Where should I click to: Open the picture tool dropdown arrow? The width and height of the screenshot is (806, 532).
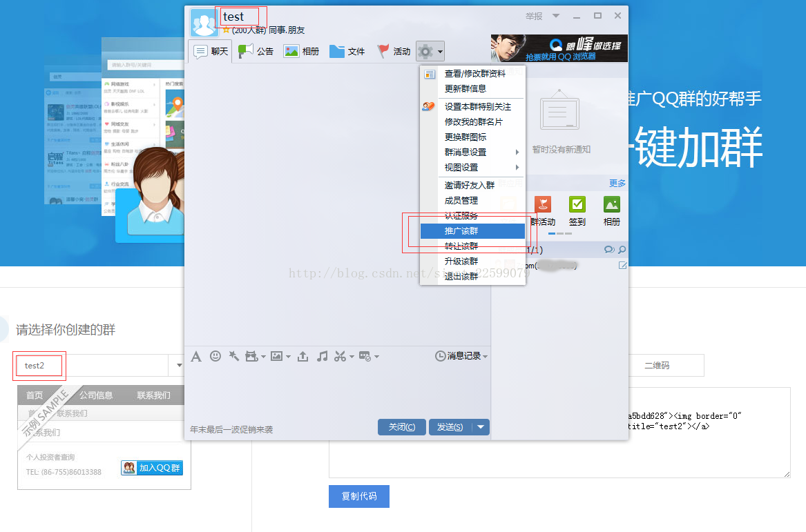tap(289, 356)
